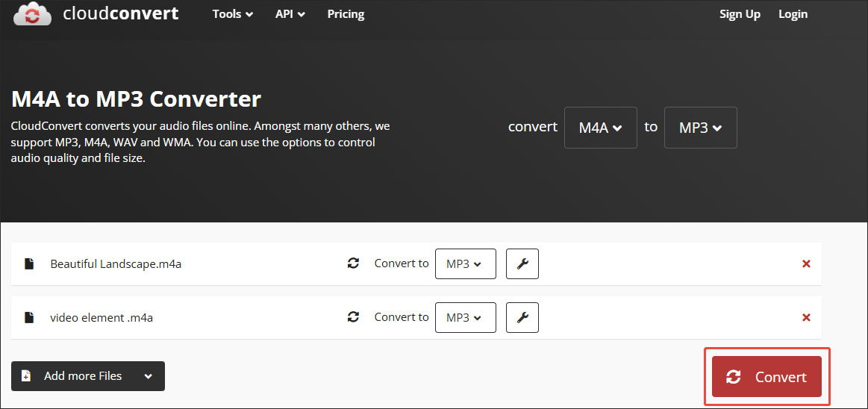Click the cloudconvert brand name text
This screenshot has width=868, height=409.
coord(121,14)
